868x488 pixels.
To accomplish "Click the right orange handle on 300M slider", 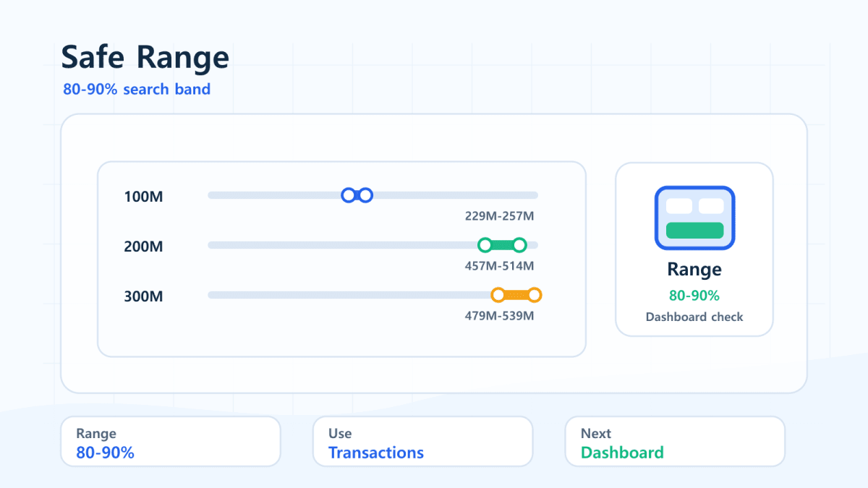I will coord(535,295).
